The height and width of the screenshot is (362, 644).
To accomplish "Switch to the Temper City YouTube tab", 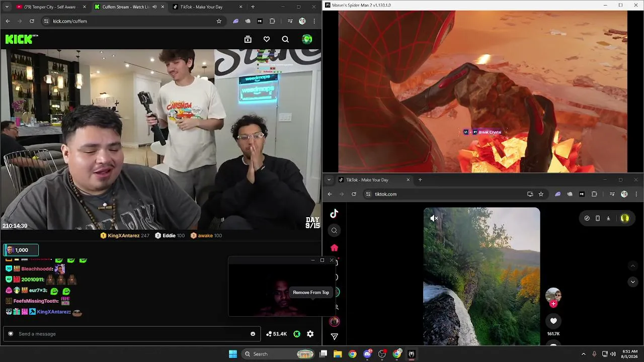I will [50, 7].
